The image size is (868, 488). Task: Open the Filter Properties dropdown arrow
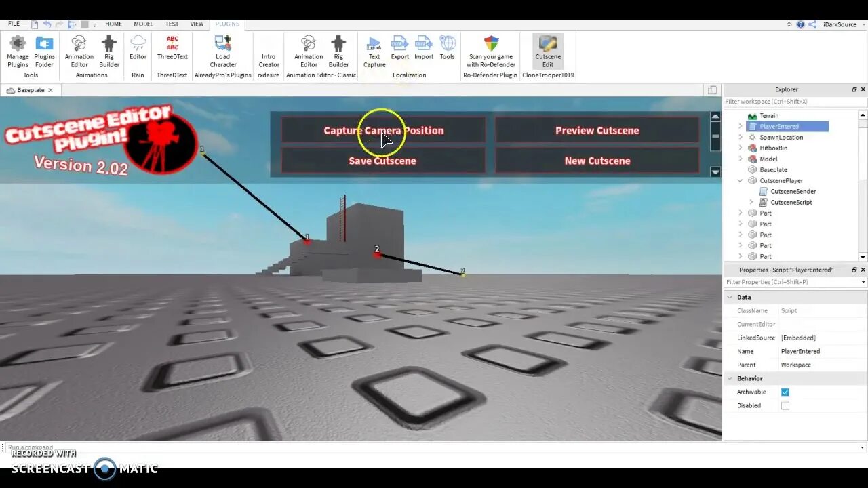(863, 282)
